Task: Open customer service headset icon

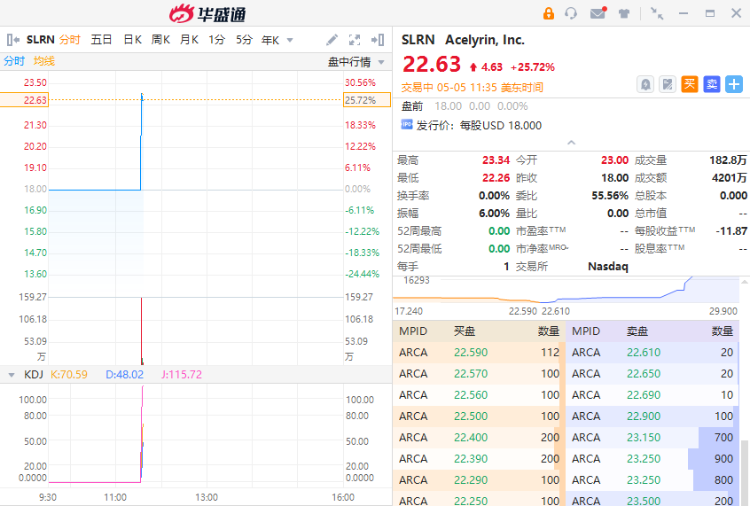Action: [572, 13]
